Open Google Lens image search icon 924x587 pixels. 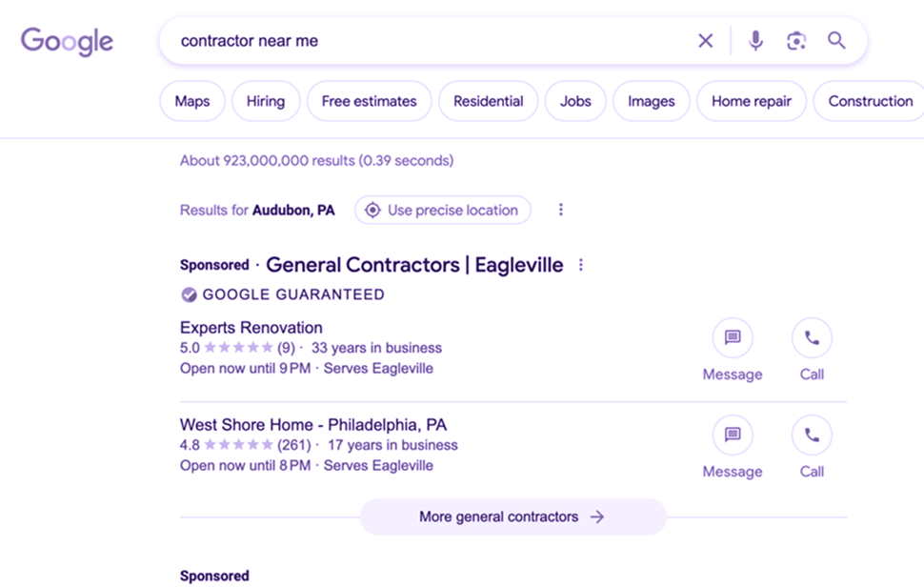[x=796, y=41]
